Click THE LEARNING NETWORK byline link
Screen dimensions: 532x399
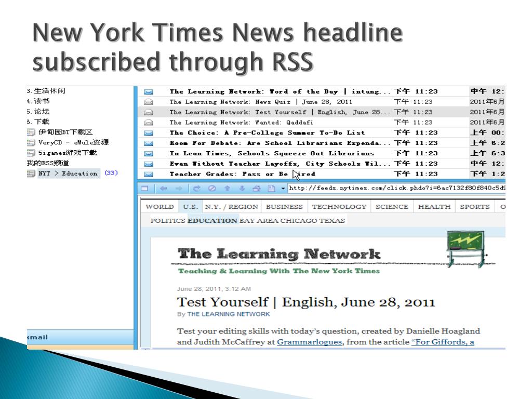(229, 314)
